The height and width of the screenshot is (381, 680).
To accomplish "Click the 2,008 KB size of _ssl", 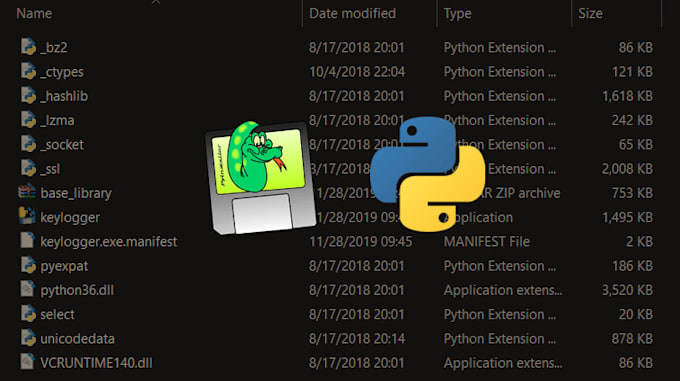I will pos(627,169).
